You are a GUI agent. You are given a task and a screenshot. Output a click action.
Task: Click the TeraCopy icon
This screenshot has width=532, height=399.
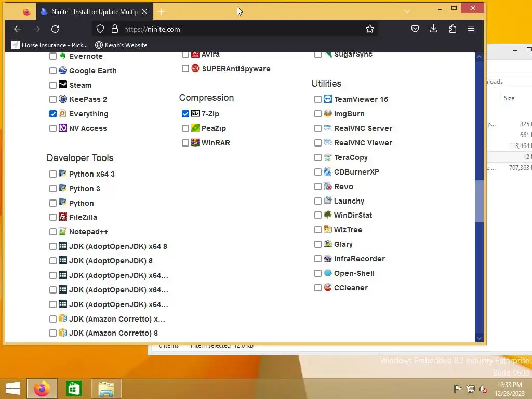click(x=328, y=157)
